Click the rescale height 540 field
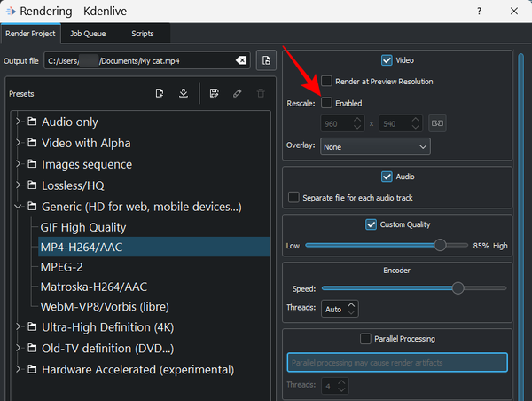The image size is (532, 401). click(x=401, y=123)
